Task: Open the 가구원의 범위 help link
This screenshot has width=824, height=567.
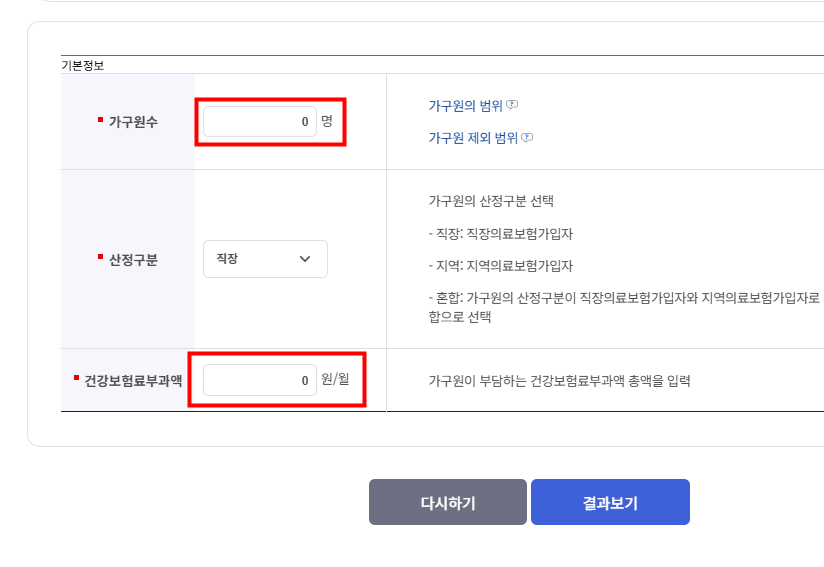Action: 466,106
